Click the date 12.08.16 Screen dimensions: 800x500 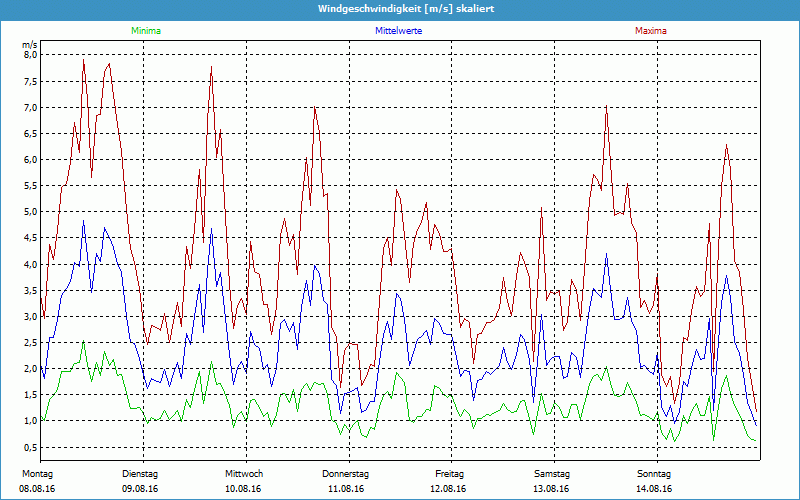click(x=448, y=489)
